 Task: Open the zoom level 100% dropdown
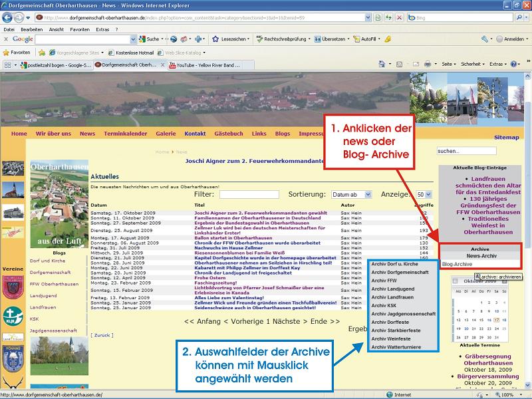click(519, 395)
